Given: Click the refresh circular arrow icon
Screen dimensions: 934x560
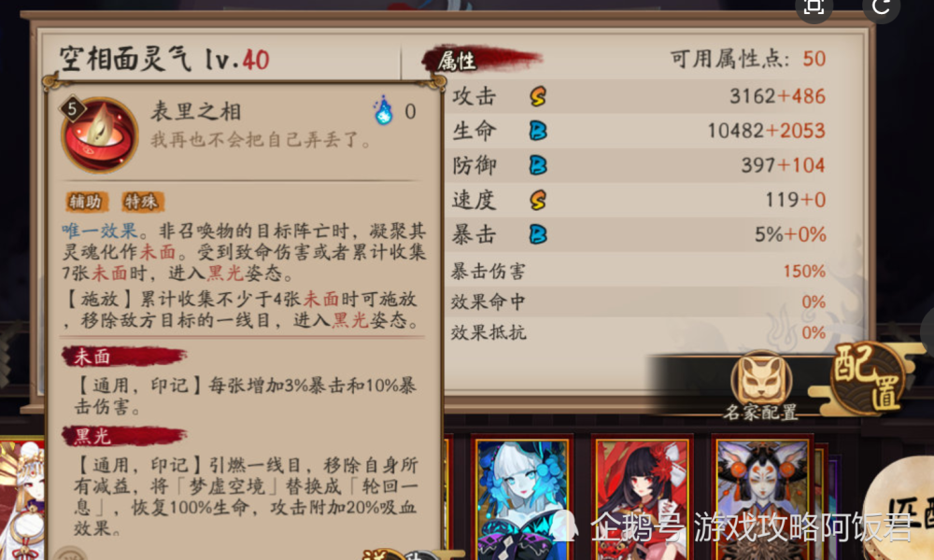Looking at the screenshot, I should (x=881, y=7).
